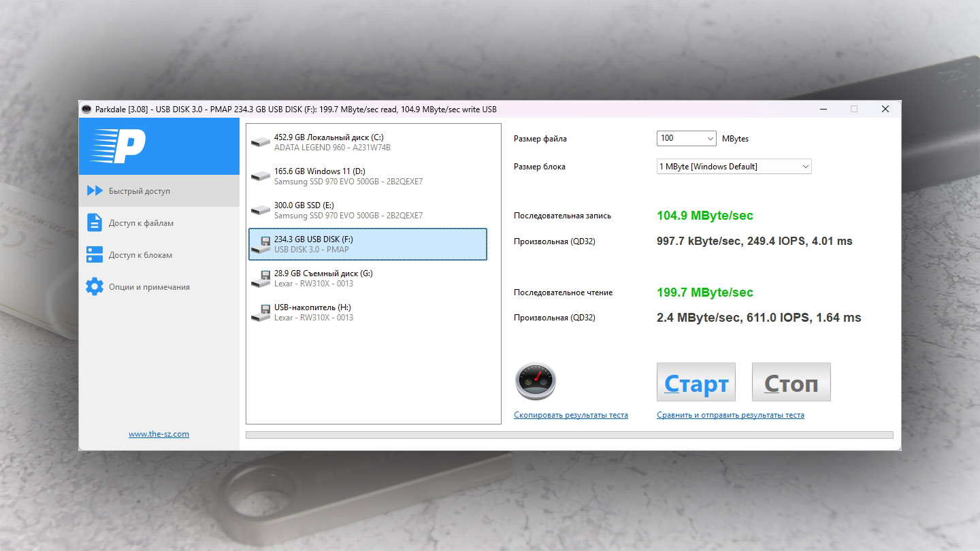
Task: Visit the www.the-sz.com link
Action: pos(159,434)
